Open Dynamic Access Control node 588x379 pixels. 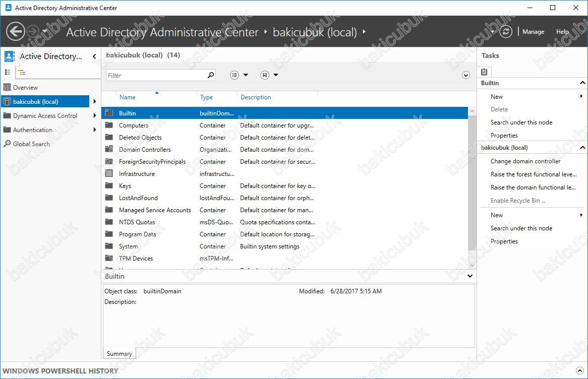pyautogui.click(x=45, y=116)
